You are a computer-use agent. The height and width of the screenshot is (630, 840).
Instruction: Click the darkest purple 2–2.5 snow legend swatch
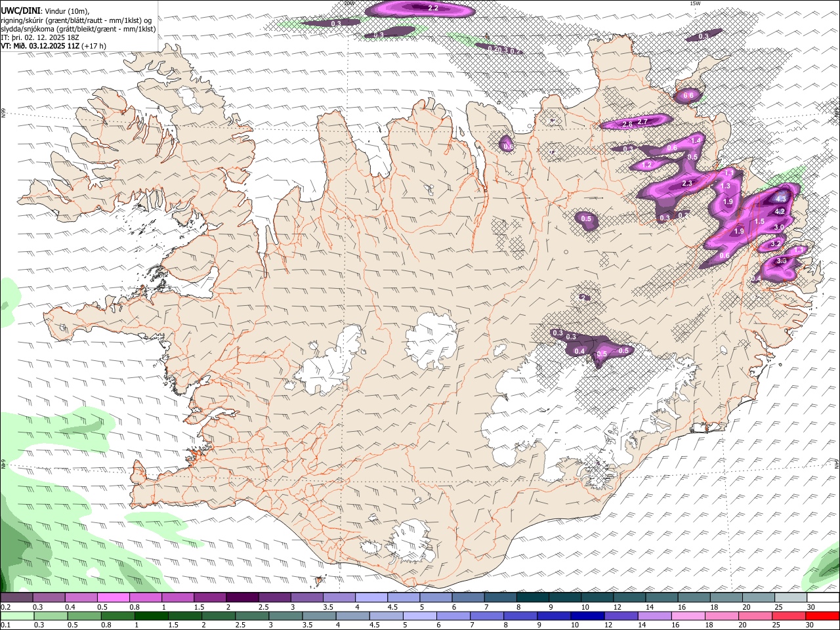242,598
